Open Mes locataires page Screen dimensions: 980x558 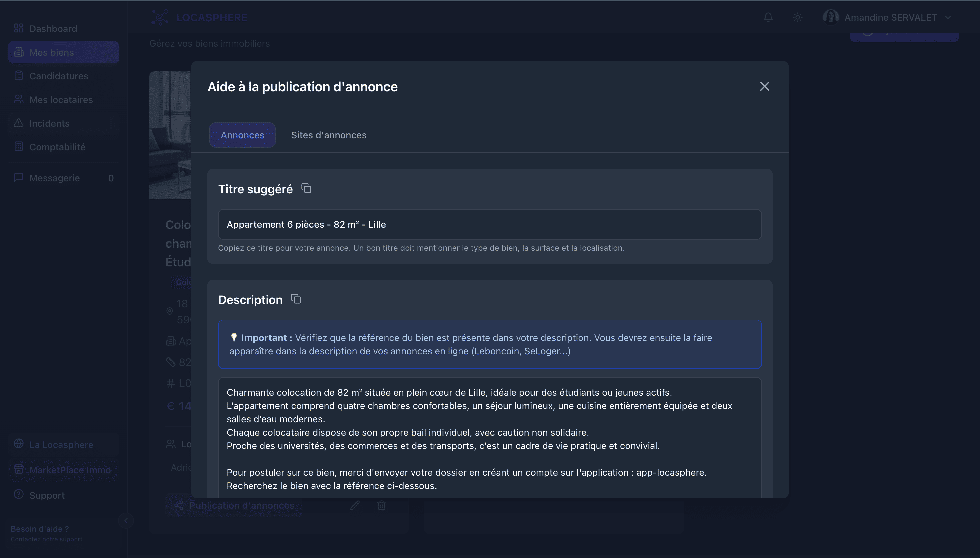[x=61, y=100]
